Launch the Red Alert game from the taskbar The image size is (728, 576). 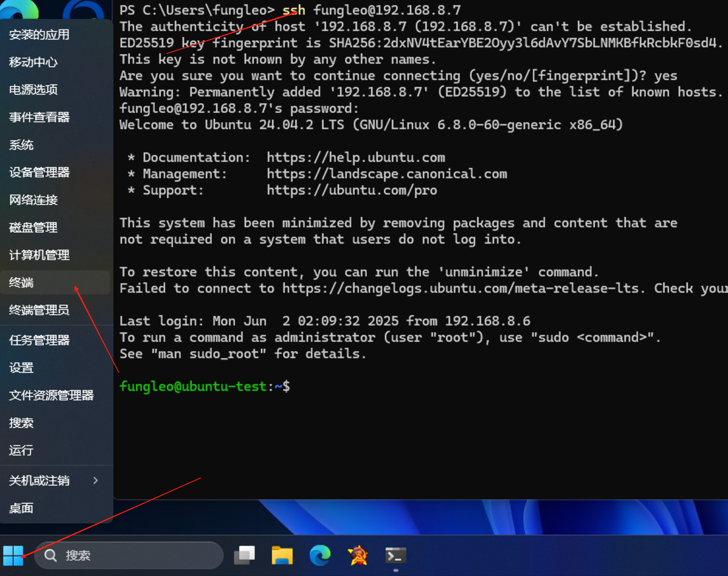(x=358, y=555)
